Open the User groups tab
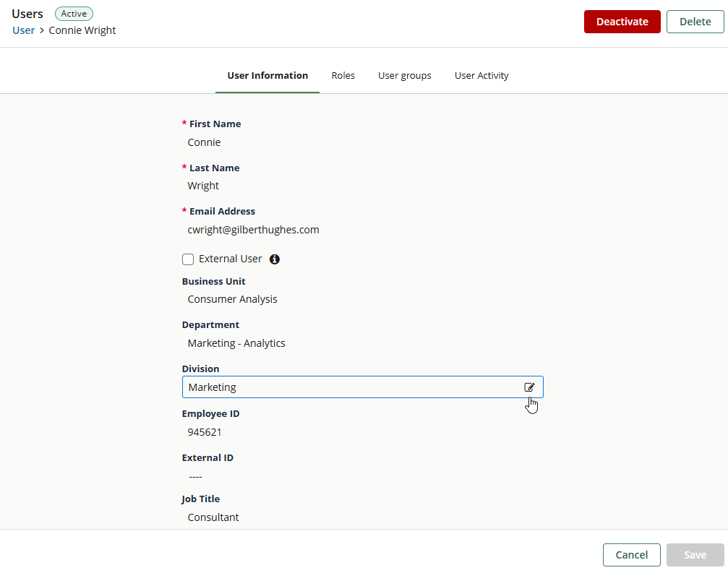Screen dimensions: 728x573 coord(404,75)
